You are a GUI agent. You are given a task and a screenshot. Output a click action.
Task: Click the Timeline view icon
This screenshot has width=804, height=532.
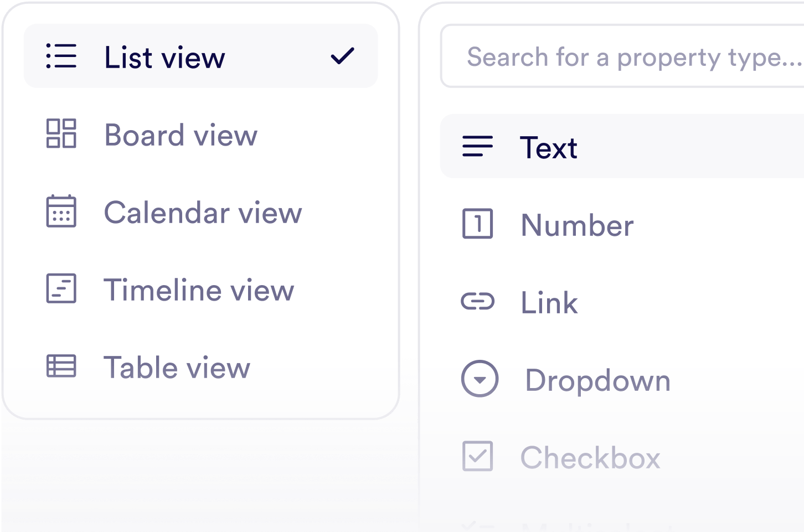(x=61, y=289)
